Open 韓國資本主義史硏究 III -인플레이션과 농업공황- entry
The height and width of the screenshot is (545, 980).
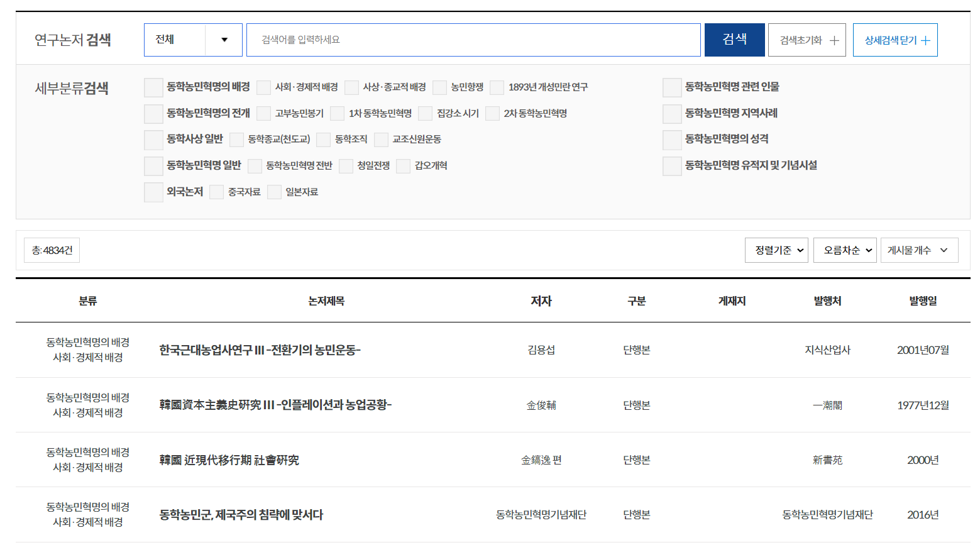(275, 405)
